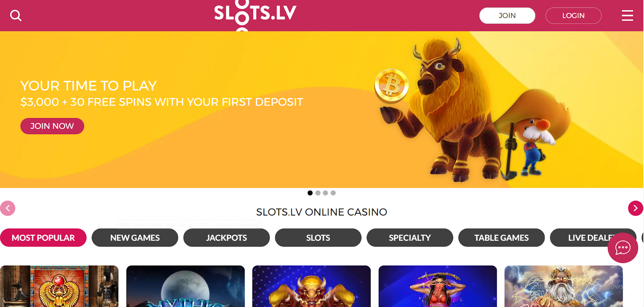Open the Table Games category
Viewport: 644px width, 307px height.
[x=502, y=238]
